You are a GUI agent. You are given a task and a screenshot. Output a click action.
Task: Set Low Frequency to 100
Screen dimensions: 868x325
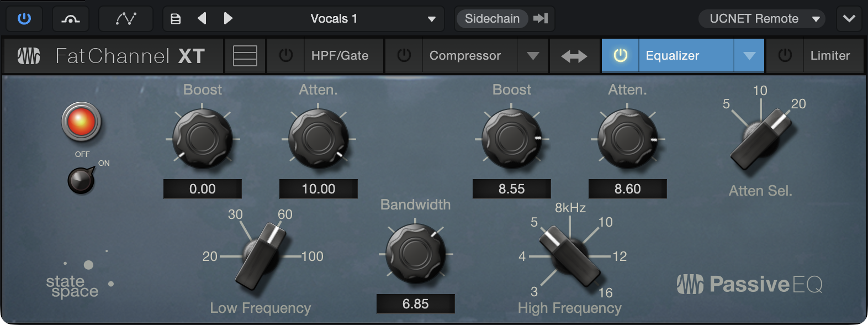coord(313,256)
